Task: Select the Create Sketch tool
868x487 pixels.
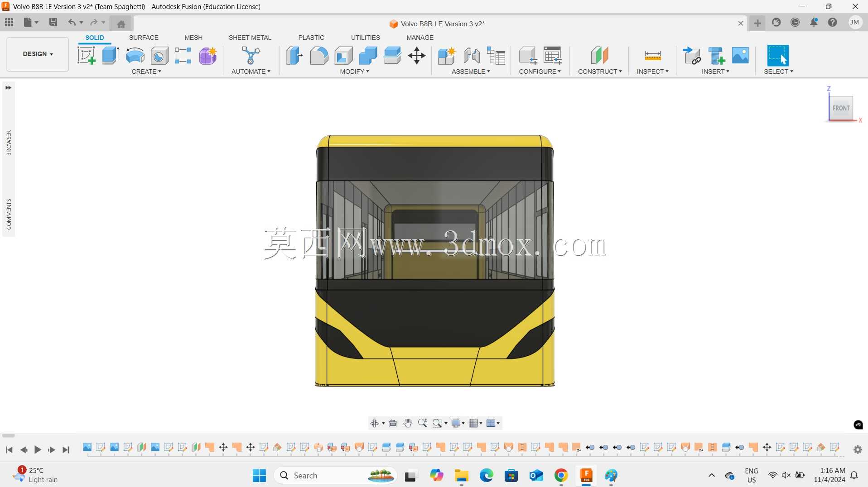Action: (87, 56)
